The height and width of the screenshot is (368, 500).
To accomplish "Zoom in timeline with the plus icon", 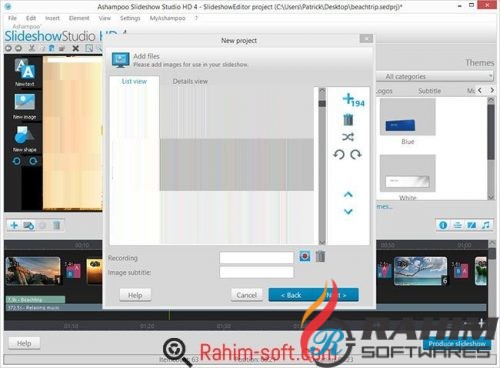I will pos(481,323).
